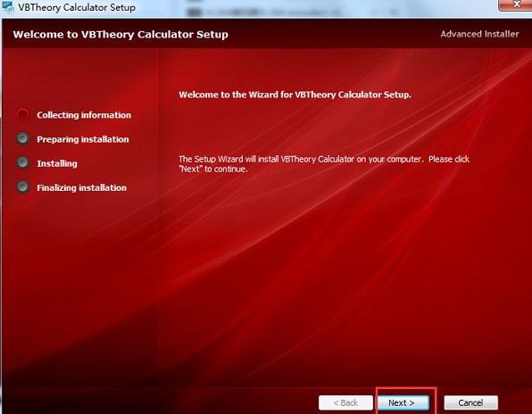Click the setup icon in title bar
The height and width of the screenshot is (414, 532).
[x=7, y=7]
